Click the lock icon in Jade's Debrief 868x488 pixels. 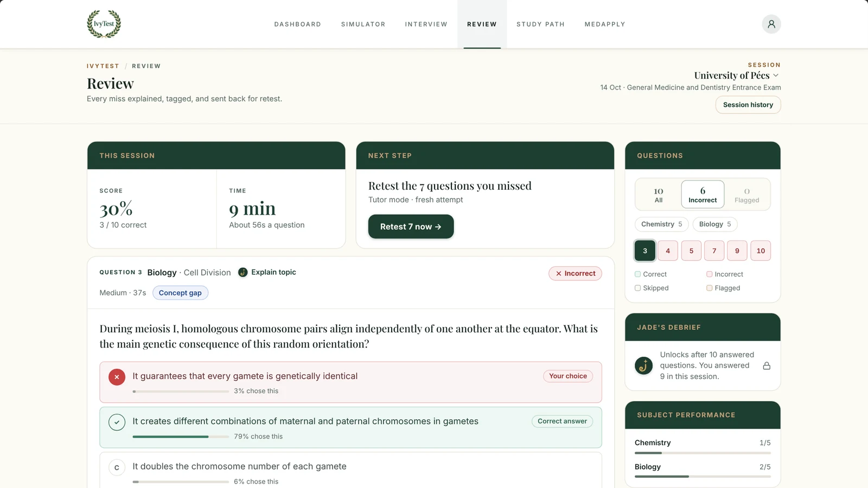[767, 365]
